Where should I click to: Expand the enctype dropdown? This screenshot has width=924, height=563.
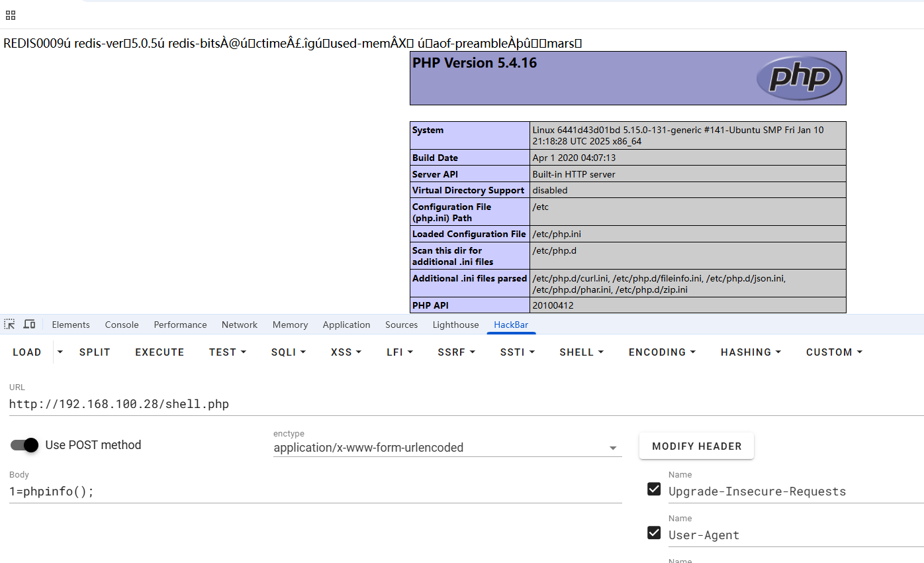tap(612, 448)
